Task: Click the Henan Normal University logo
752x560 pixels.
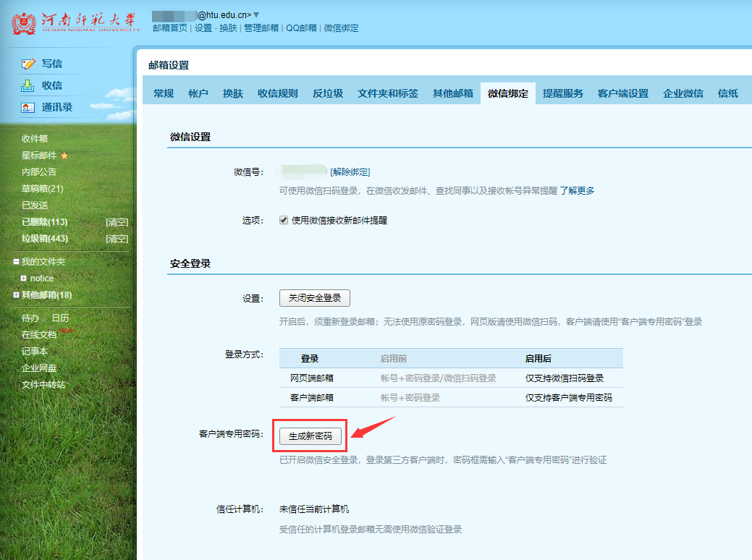Action: click(x=75, y=23)
